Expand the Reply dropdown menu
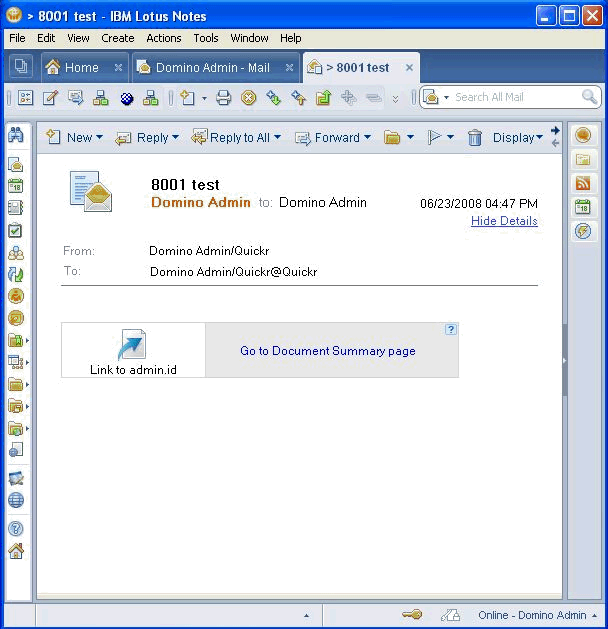Screen dimensions: 608x629 click(x=175, y=137)
